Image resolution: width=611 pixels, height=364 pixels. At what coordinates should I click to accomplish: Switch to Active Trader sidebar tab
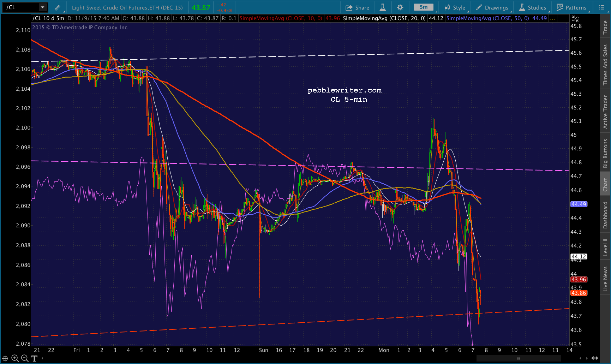pos(605,112)
